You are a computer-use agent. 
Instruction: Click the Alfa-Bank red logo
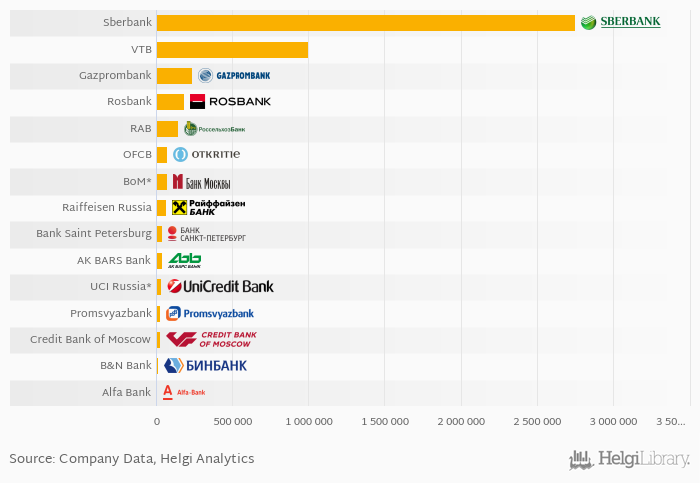[x=184, y=392]
